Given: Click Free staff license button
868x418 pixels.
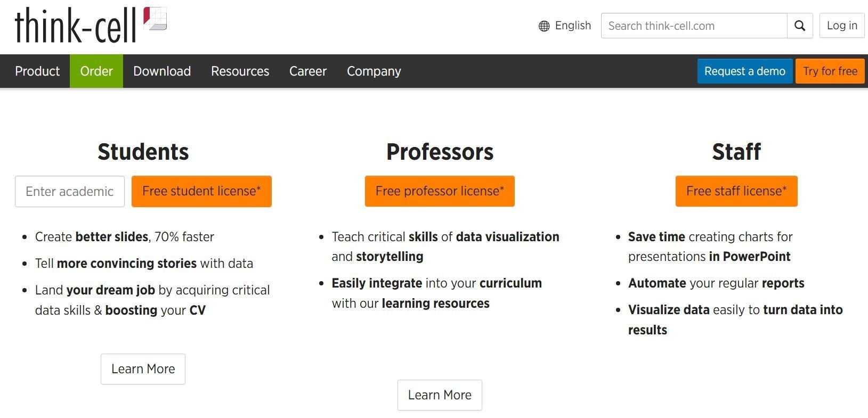Looking at the screenshot, I should (x=736, y=191).
